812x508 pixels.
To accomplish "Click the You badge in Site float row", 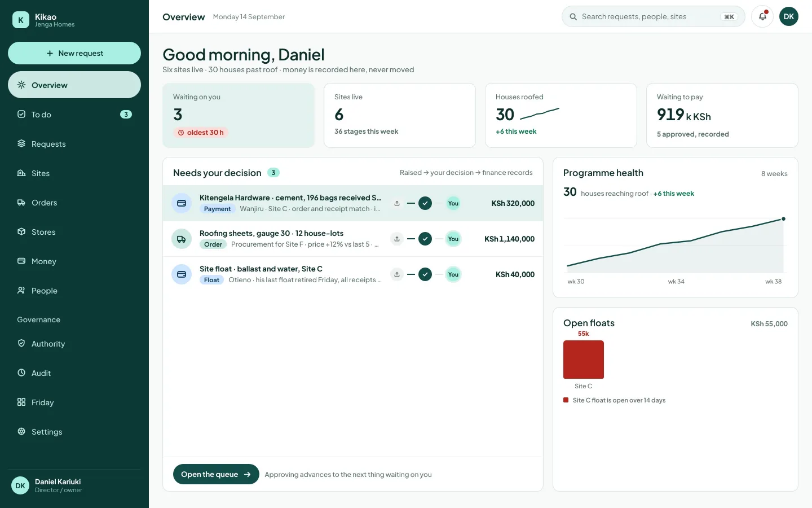I will pyautogui.click(x=453, y=274).
